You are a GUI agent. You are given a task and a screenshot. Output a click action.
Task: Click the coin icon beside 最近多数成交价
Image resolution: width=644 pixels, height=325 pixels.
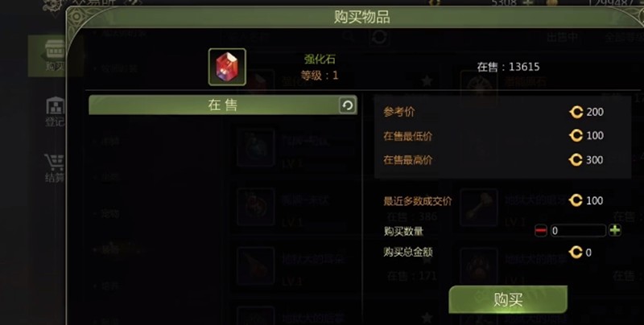click(576, 200)
